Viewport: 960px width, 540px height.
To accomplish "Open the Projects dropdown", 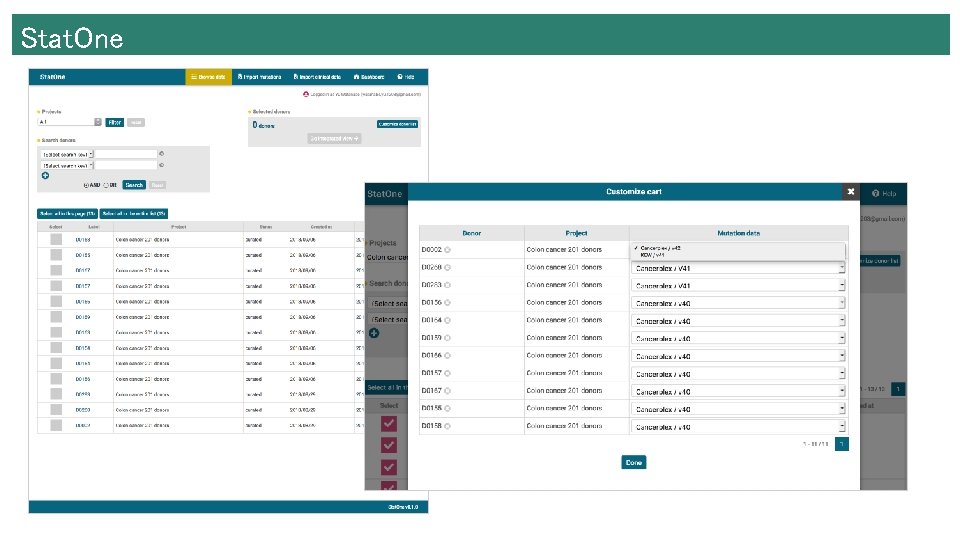I will 70,122.
